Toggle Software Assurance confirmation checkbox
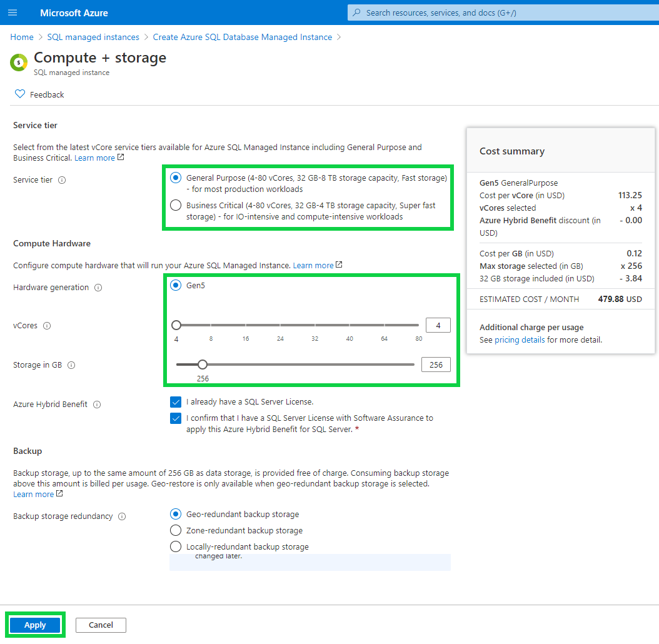The image size is (659, 644). (176, 418)
